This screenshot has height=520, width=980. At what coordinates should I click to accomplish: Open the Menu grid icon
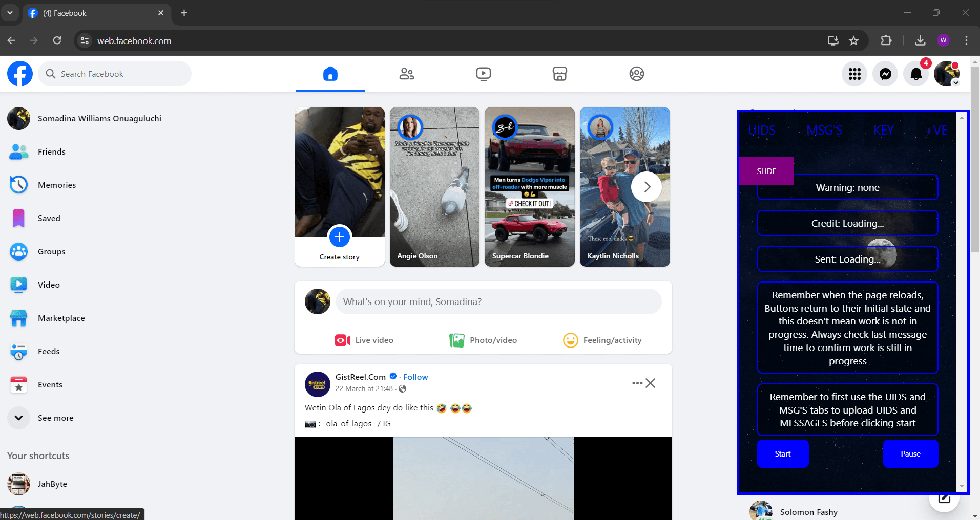[854, 74]
